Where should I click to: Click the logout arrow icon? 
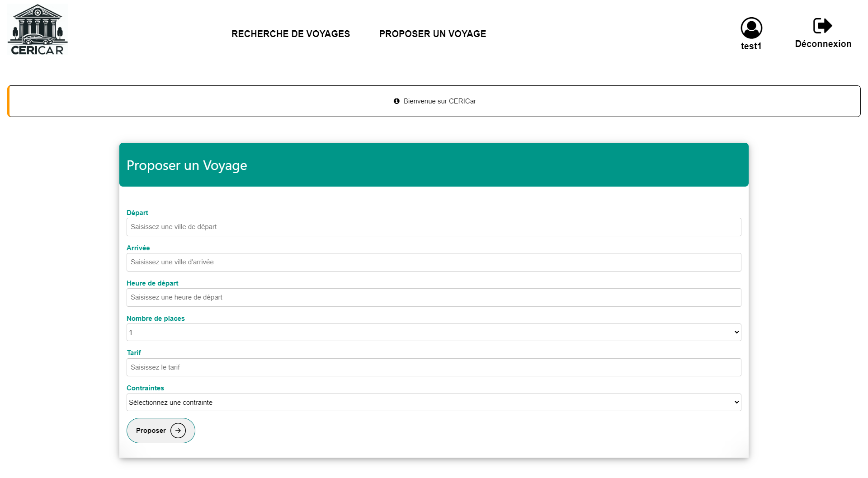tap(822, 26)
